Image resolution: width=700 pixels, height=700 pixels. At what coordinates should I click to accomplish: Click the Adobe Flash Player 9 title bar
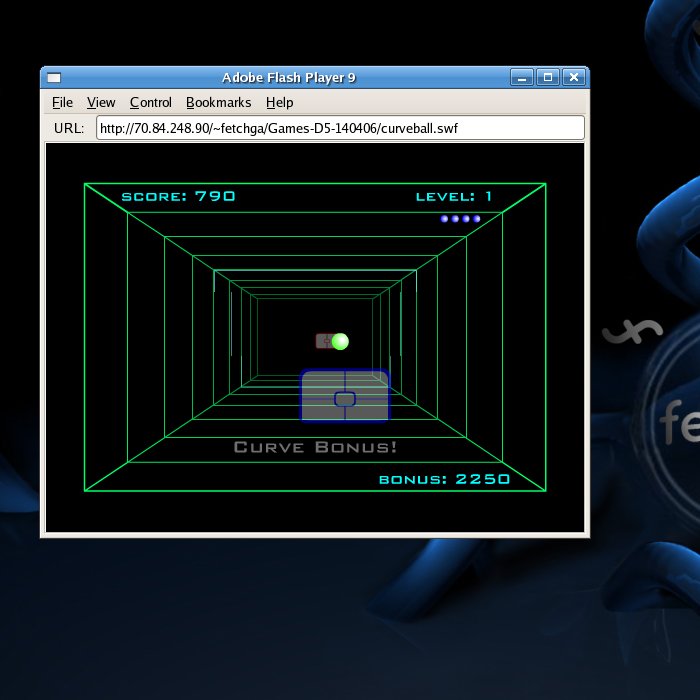(288, 78)
